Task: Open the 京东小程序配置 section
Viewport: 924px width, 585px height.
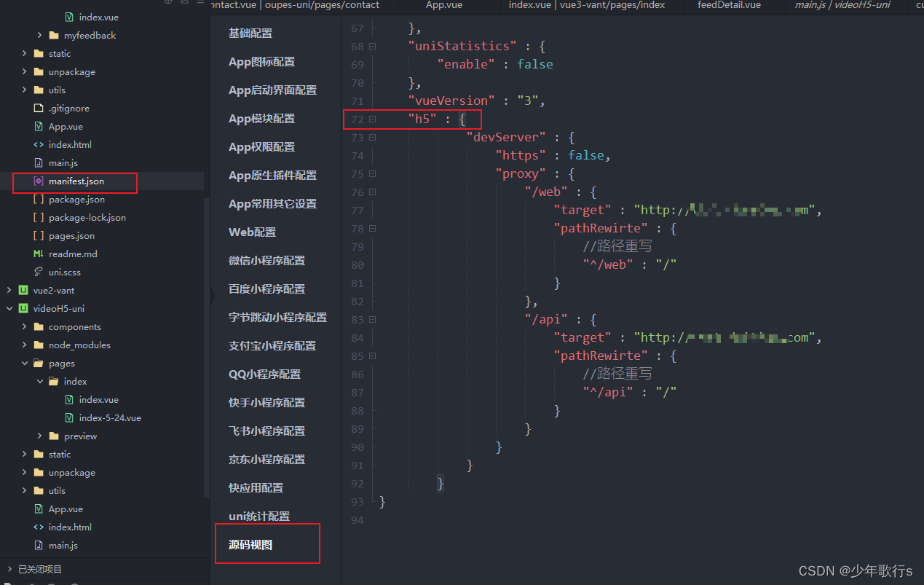Action: 266,460
